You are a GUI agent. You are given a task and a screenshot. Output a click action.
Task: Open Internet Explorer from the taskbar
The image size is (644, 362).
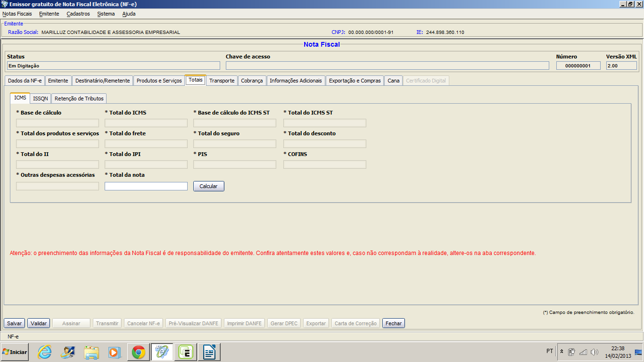pos(44,352)
